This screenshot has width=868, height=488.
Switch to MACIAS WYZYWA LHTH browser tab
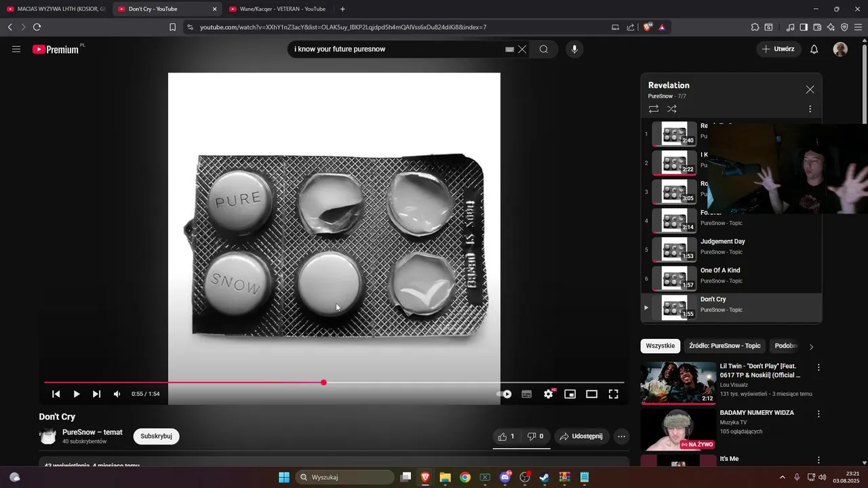[55, 9]
